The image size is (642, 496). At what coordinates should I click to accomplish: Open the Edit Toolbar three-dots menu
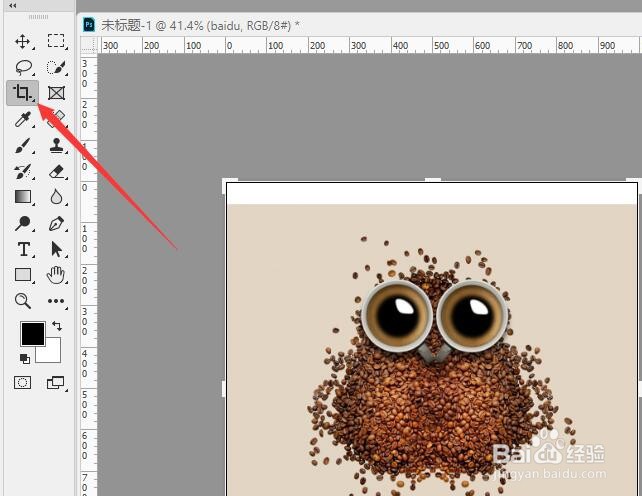tap(56, 301)
